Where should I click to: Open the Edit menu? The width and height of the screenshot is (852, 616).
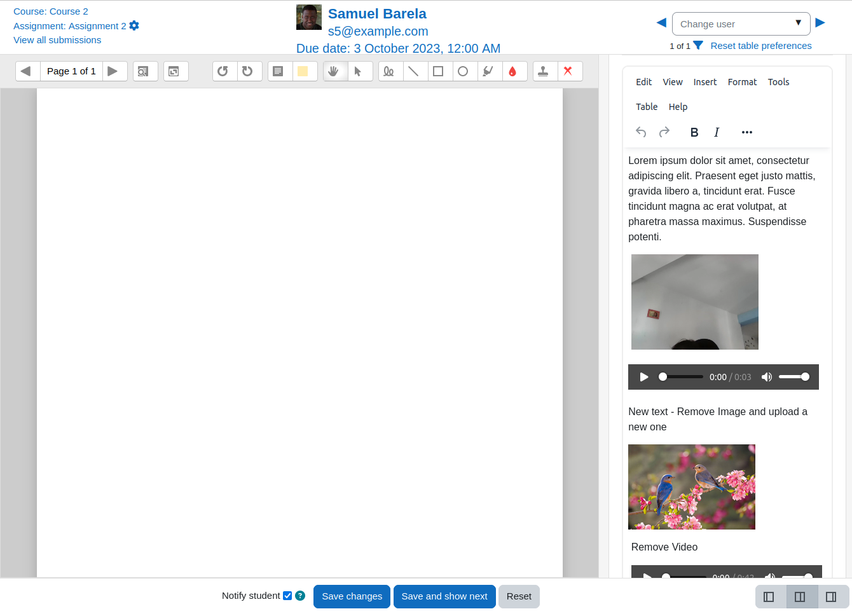click(x=643, y=82)
